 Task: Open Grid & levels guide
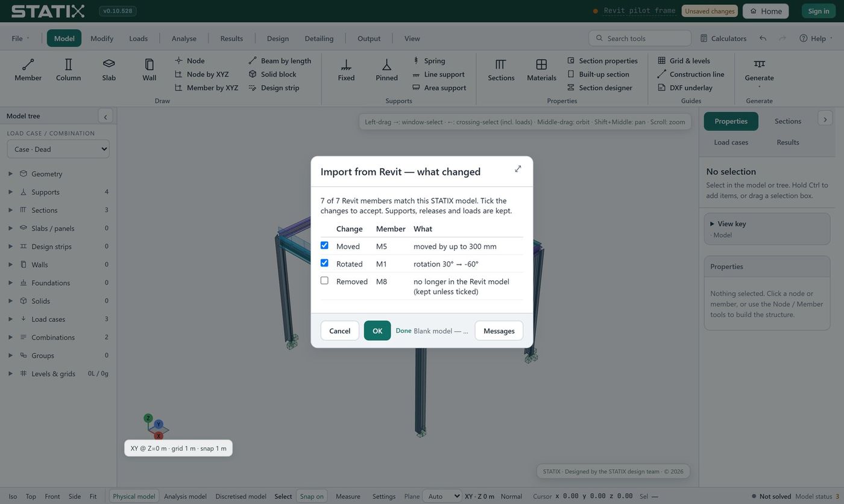684,60
